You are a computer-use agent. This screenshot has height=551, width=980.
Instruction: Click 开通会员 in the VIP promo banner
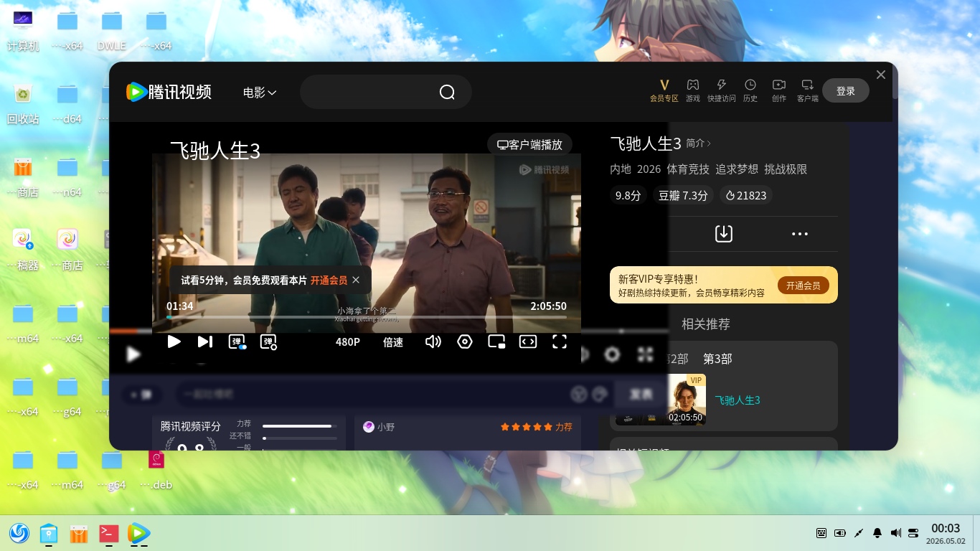coord(803,286)
